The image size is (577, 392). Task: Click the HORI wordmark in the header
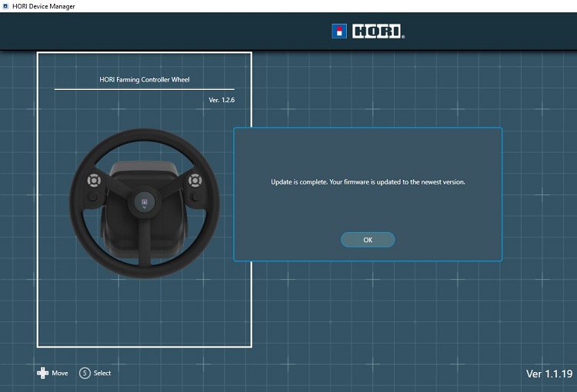tap(378, 32)
